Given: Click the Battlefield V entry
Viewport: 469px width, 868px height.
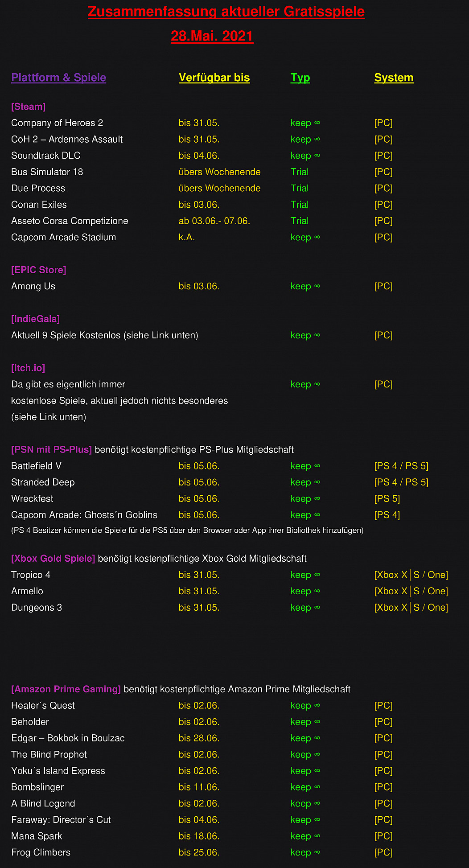Looking at the screenshot, I should coord(36,466).
